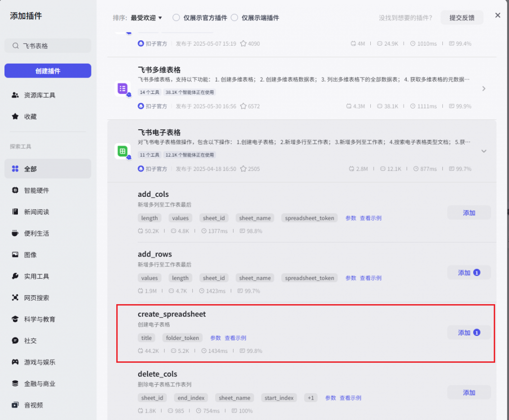Click the 游戏与娱乐 gamepad icon
This screenshot has width=509, height=420.
point(15,362)
